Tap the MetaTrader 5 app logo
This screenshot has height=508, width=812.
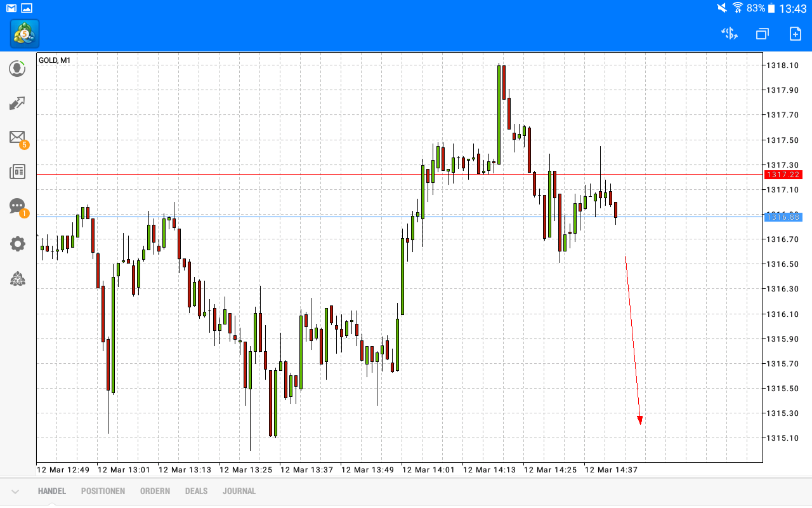point(24,34)
